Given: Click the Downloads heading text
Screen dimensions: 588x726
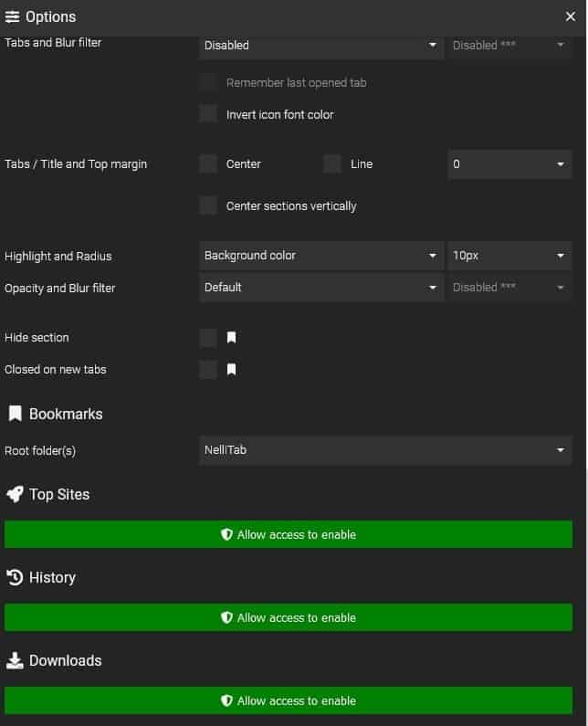Looking at the screenshot, I should pyautogui.click(x=65, y=660).
